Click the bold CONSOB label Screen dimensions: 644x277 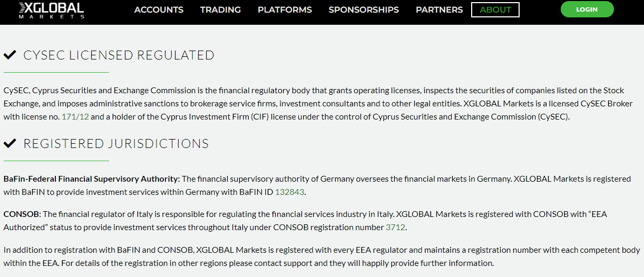pos(22,214)
